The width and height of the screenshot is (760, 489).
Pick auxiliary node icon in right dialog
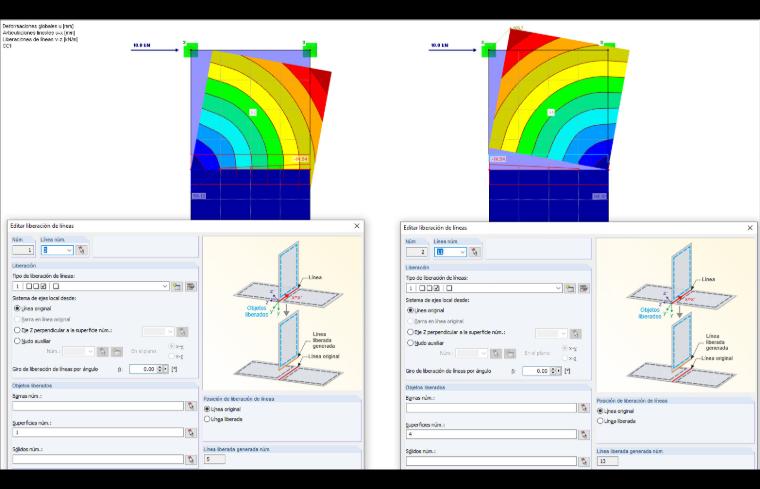[x=496, y=353]
